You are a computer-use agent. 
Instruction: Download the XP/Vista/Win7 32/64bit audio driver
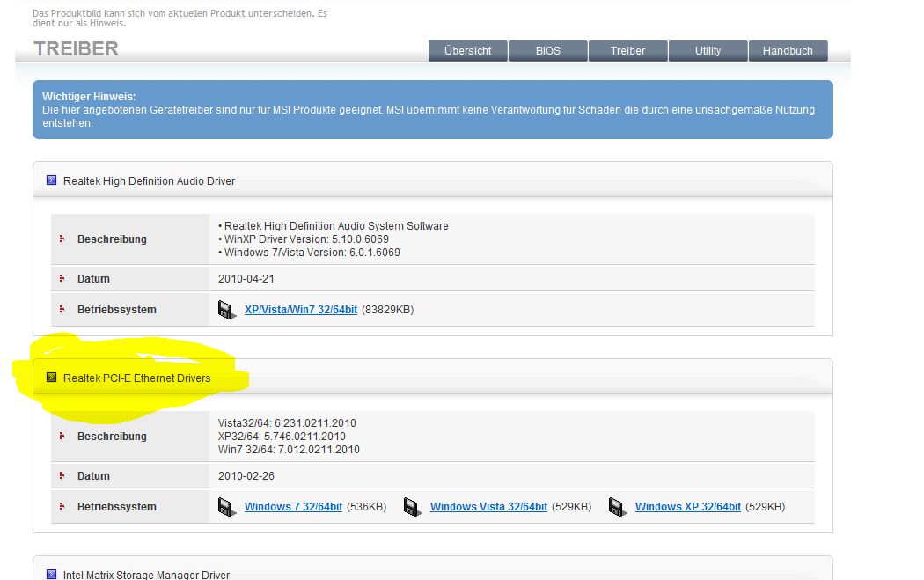(301, 310)
